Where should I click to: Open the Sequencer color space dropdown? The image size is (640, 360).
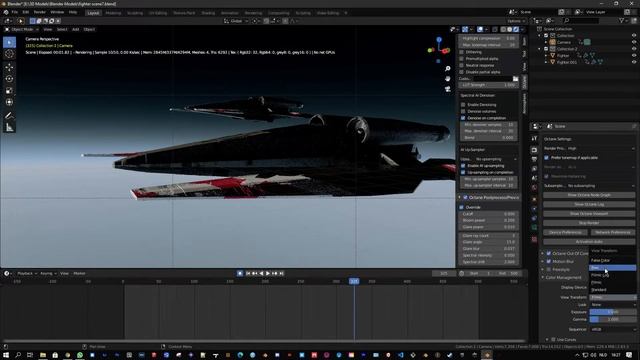(x=613, y=329)
